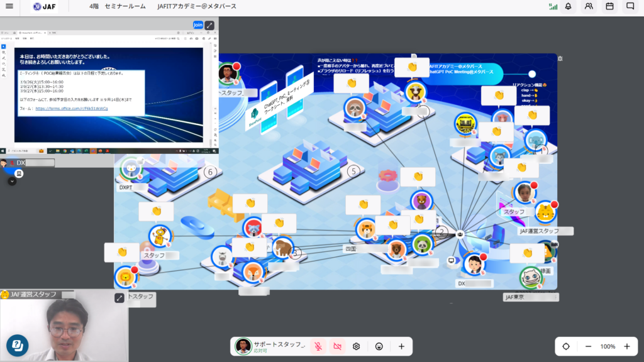The width and height of the screenshot is (644, 362).
Task: Click the document icon under DX tile
Action: pyautogui.click(x=19, y=173)
